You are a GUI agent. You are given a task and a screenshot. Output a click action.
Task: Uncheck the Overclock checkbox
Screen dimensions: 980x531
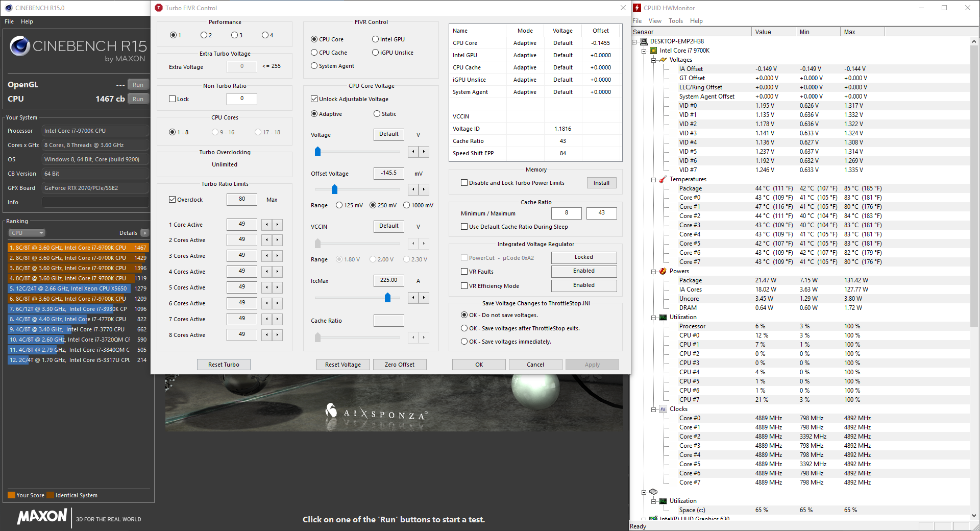click(x=173, y=200)
